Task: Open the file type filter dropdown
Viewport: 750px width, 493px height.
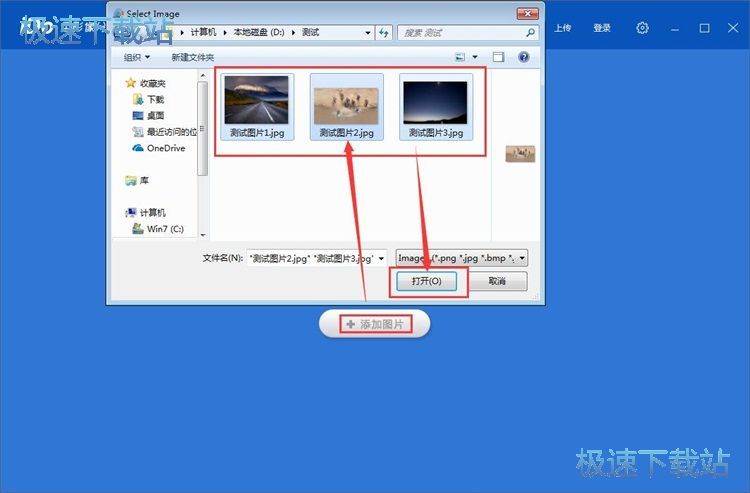Action: [462, 258]
